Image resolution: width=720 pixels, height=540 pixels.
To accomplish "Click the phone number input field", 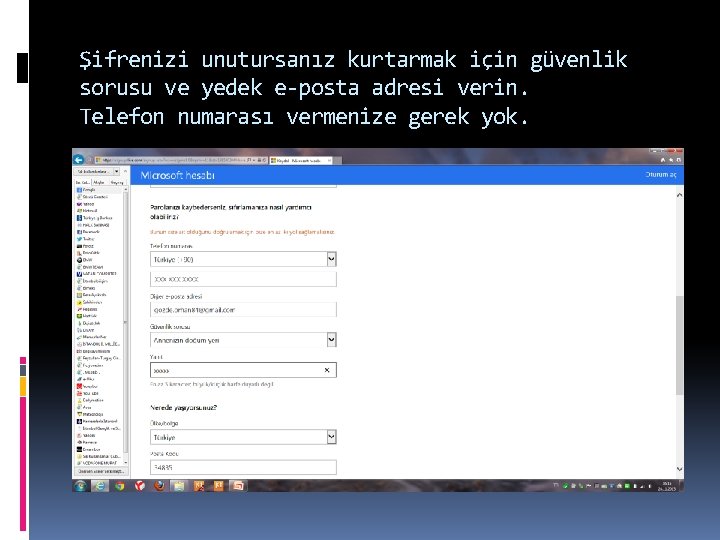I will (x=243, y=279).
